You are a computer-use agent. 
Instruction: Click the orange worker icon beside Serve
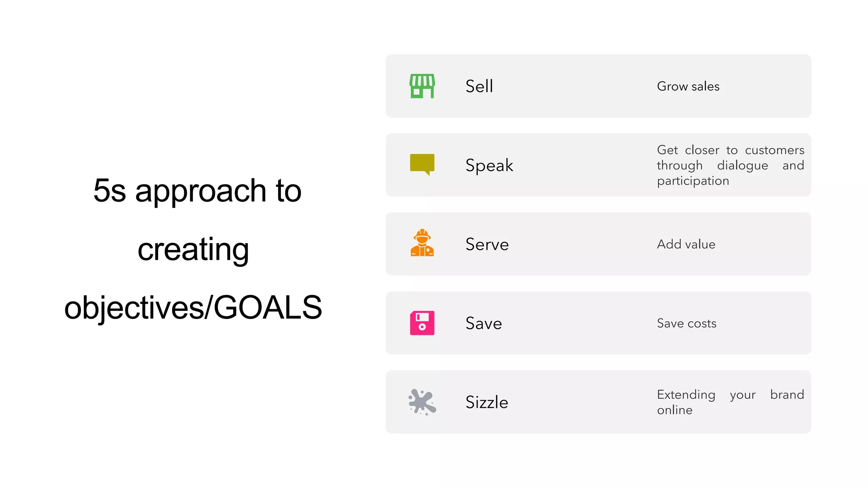coord(422,244)
